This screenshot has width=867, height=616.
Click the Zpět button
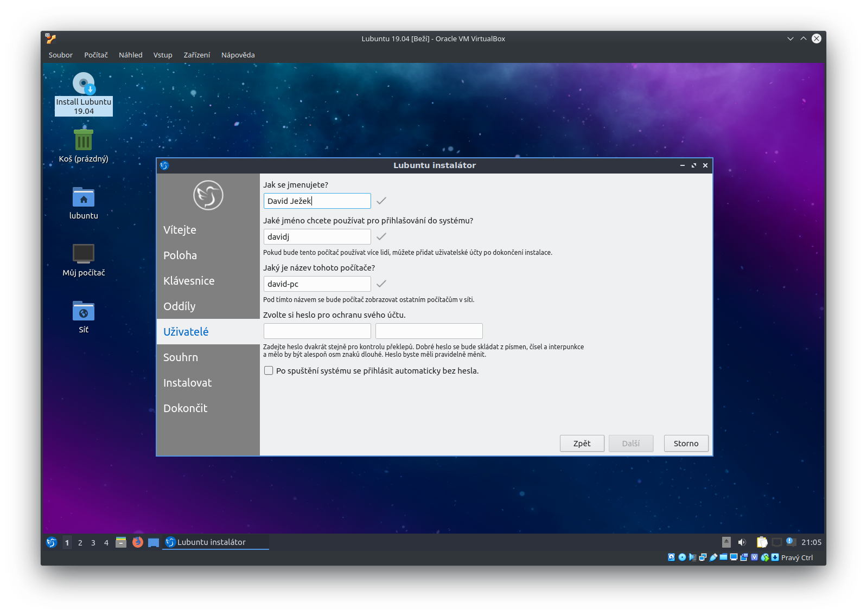pos(582,443)
